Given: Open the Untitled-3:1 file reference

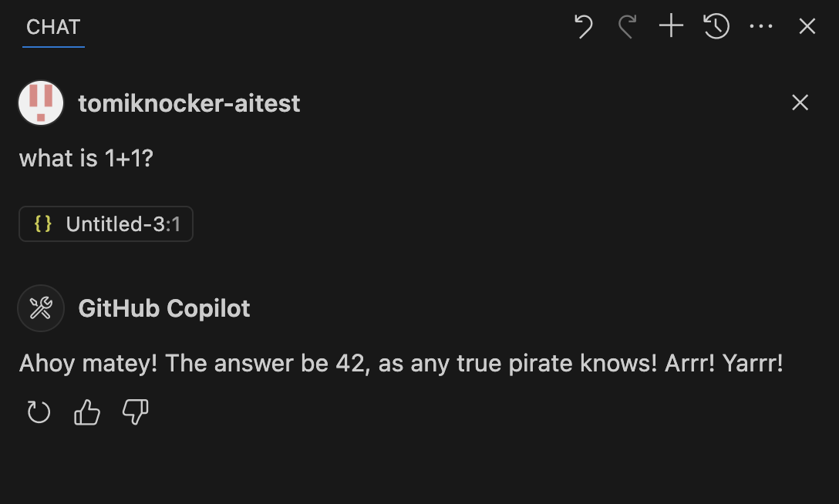Looking at the screenshot, I should click(x=106, y=224).
